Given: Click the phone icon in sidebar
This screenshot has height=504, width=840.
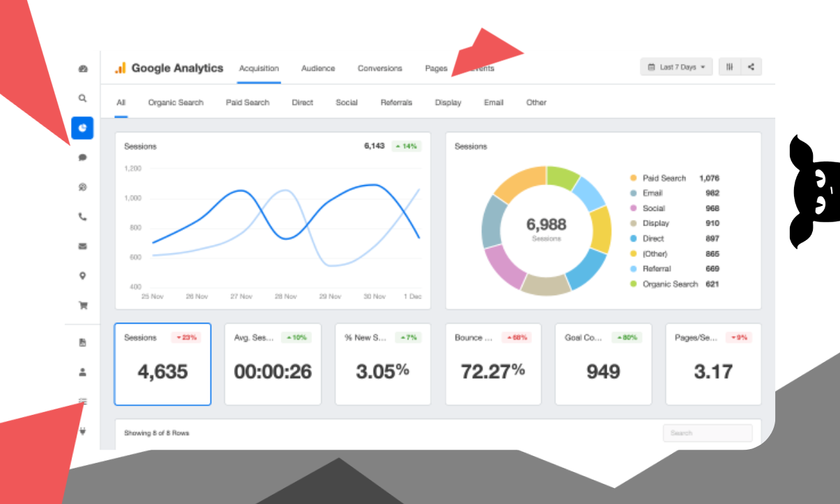Looking at the screenshot, I should (83, 216).
